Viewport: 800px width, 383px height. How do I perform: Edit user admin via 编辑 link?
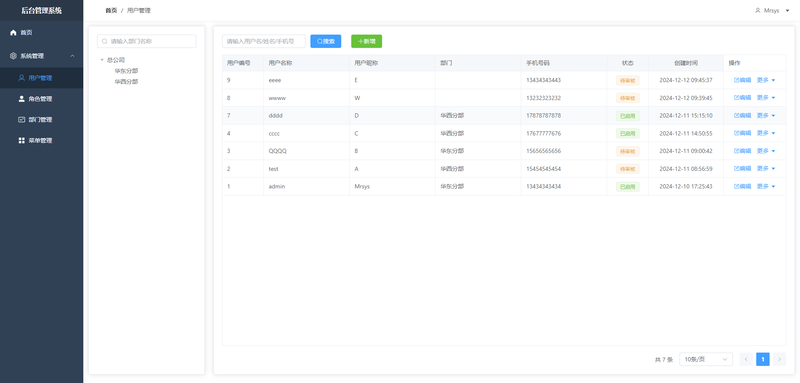point(742,187)
